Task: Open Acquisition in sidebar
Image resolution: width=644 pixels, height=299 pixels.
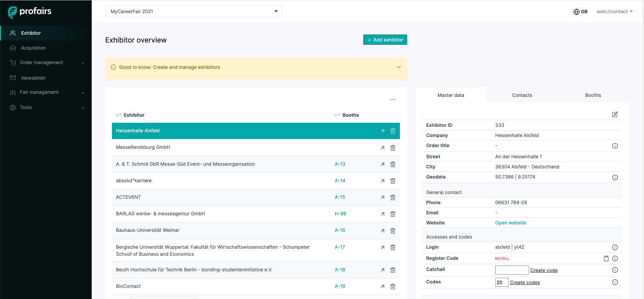Action: [46, 48]
